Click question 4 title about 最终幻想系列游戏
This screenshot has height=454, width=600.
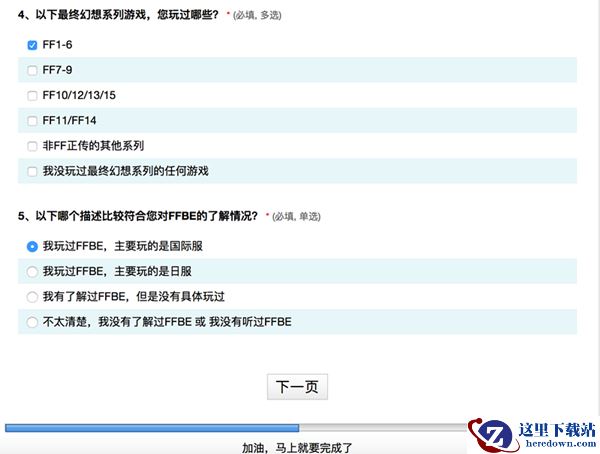[118, 15]
